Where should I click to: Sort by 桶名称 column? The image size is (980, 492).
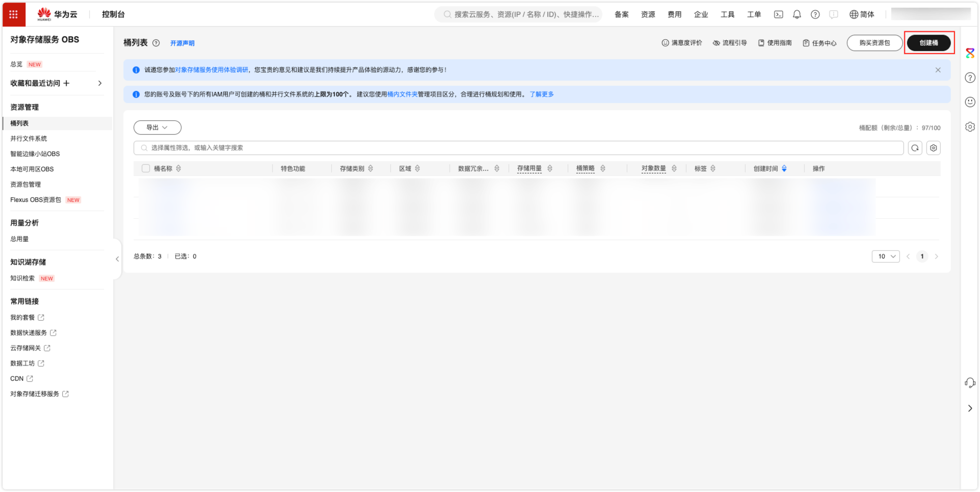[x=178, y=169]
